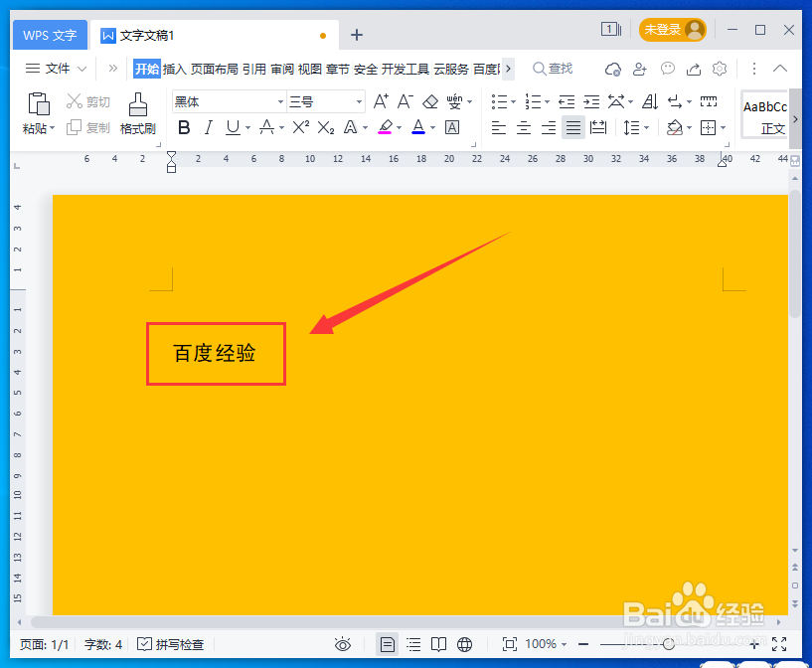Select the Format Painter brush
The image size is (812, 668).
138,104
